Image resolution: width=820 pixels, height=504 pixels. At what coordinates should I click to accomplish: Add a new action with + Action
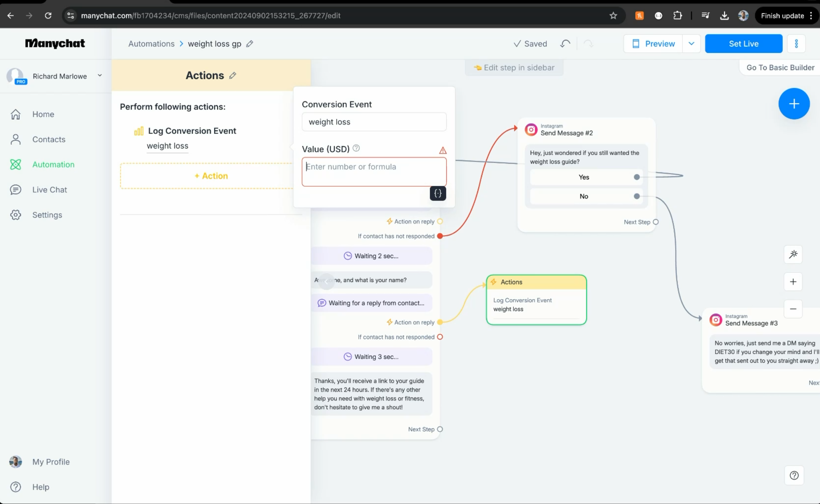pyautogui.click(x=211, y=176)
